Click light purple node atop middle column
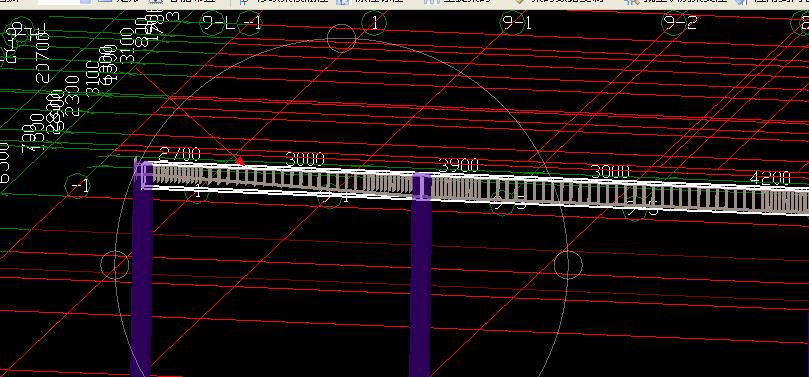This screenshot has width=809, height=377. 423,186
